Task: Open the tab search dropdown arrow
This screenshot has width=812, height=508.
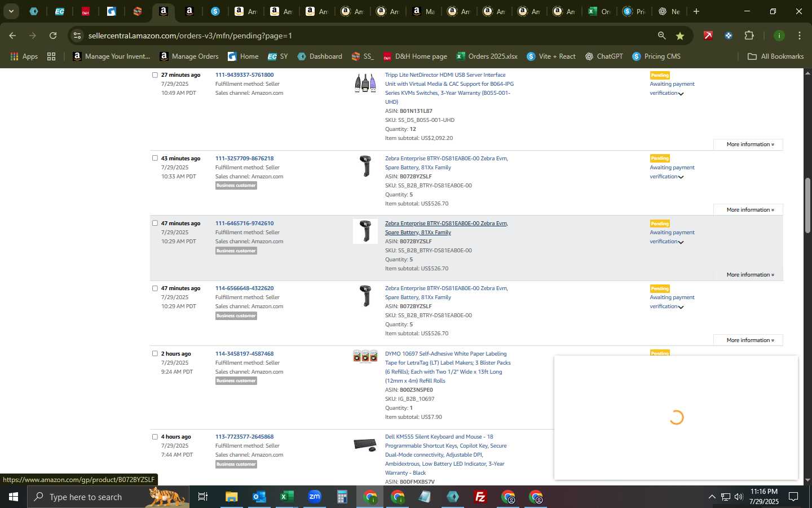Action: coord(11,11)
